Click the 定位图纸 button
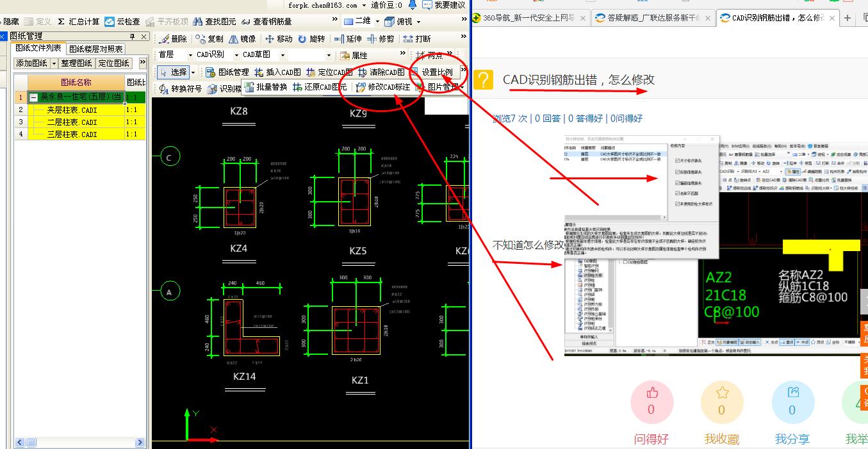This screenshot has width=868, height=449. pos(113,63)
